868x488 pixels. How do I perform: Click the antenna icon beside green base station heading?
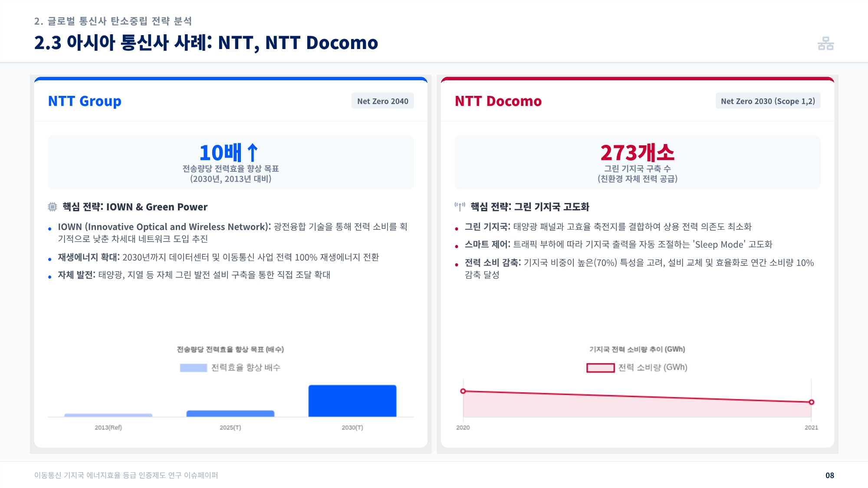click(460, 206)
